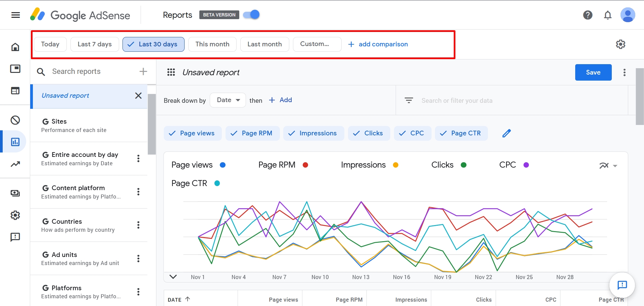644x306 pixels.
Task: Uncheck the Clicks metric chip
Action: point(369,133)
